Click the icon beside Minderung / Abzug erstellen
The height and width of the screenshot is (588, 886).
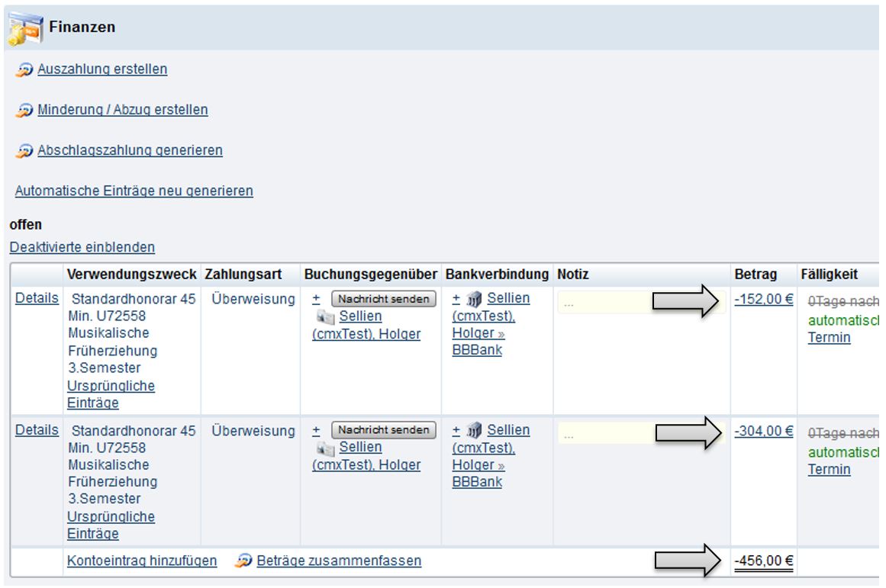(25, 110)
